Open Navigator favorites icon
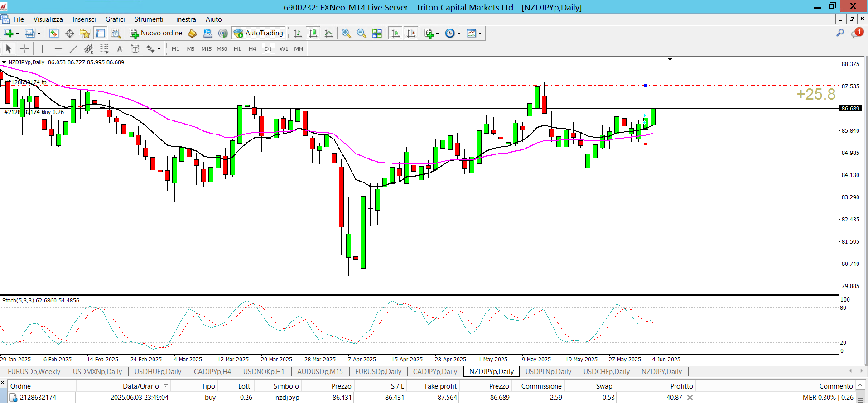Image resolution: width=868 pixels, height=403 pixels. [85, 33]
